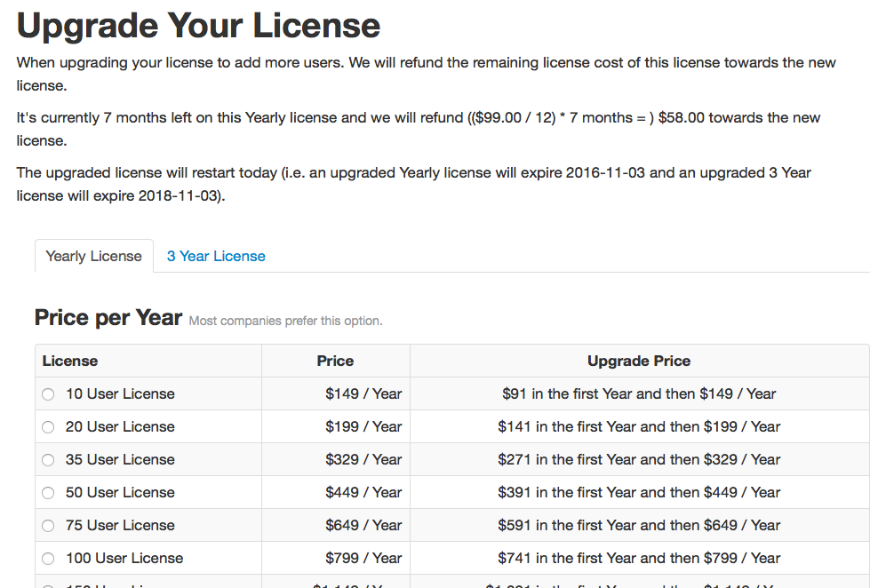Click the 35 User License upgrade price text
This screenshot has width=878, height=588.
pos(638,459)
